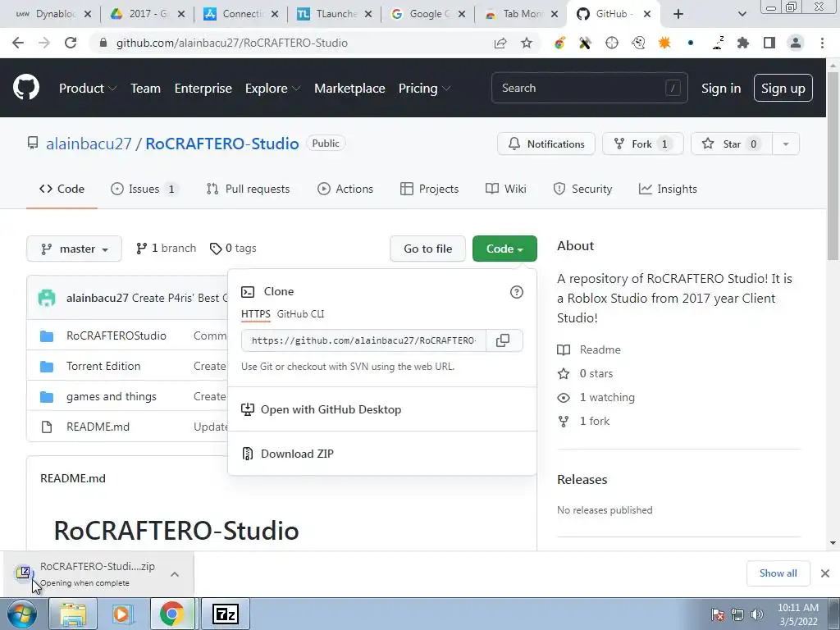Open the Torrent Edition folder
The height and width of the screenshot is (630, 840).
[x=103, y=367]
